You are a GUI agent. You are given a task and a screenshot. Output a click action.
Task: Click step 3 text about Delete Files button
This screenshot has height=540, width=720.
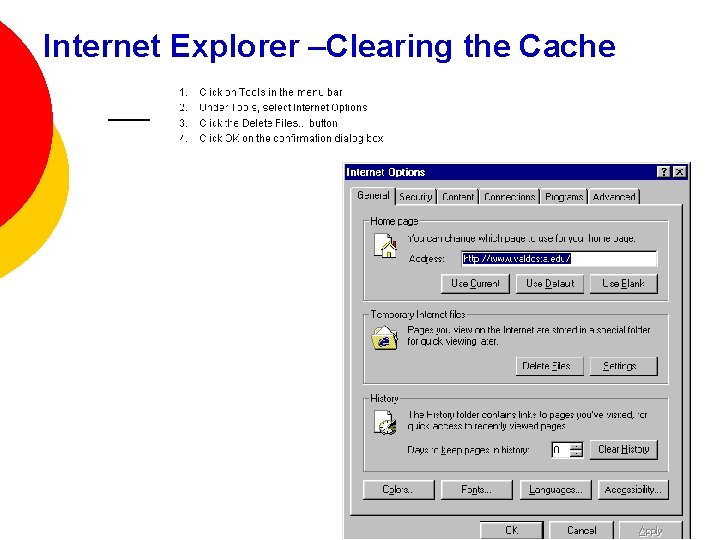pyautogui.click(x=268, y=123)
